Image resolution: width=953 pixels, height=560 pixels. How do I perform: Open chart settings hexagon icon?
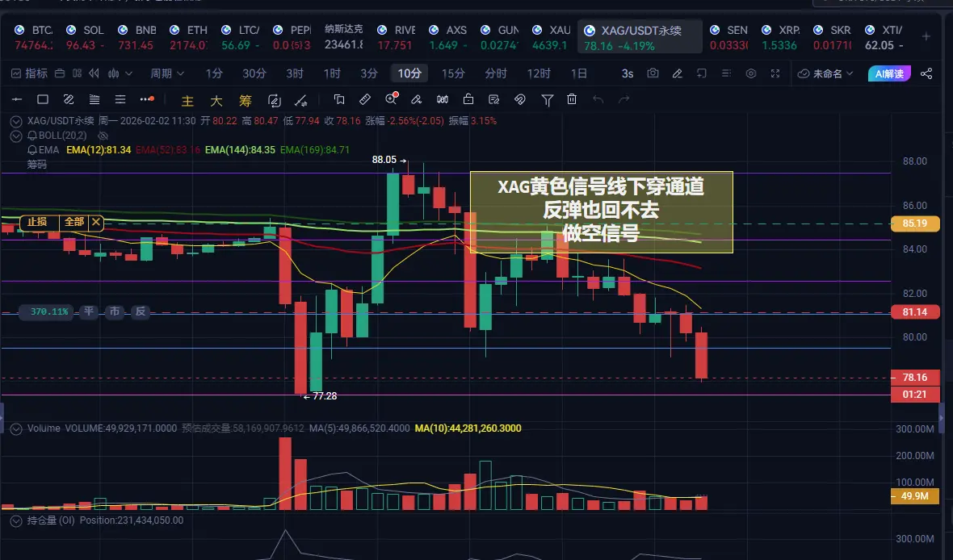pos(751,73)
